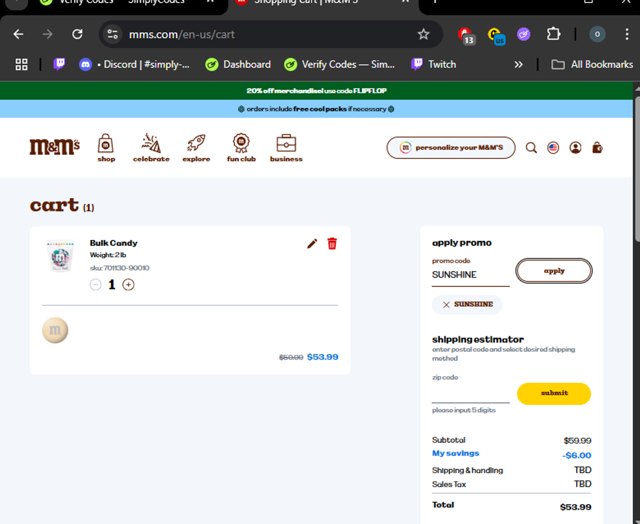Image resolution: width=640 pixels, height=524 pixels.
Task: Open the celebrate menu
Action: coord(151,148)
